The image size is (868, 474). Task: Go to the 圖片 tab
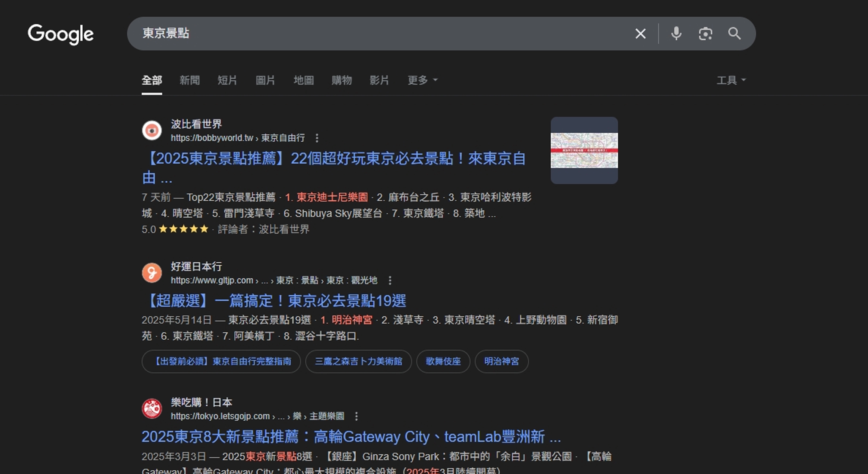pyautogui.click(x=265, y=80)
